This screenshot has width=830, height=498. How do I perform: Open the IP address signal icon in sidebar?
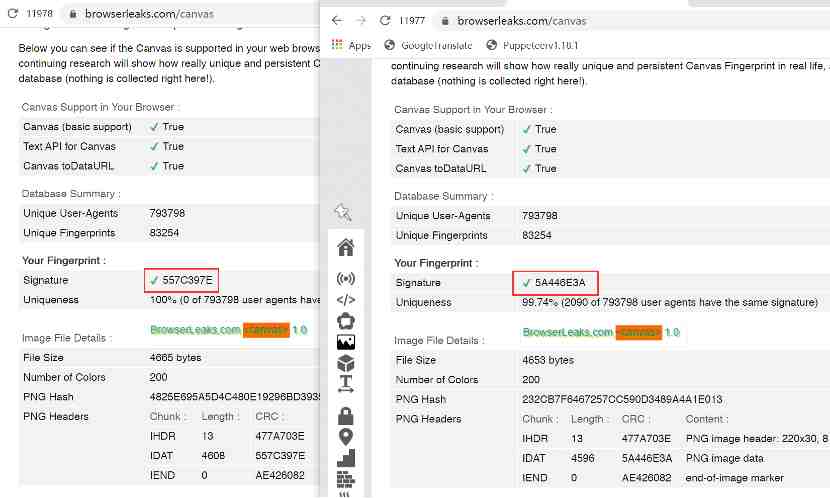pyautogui.click(x=346, y=278)
